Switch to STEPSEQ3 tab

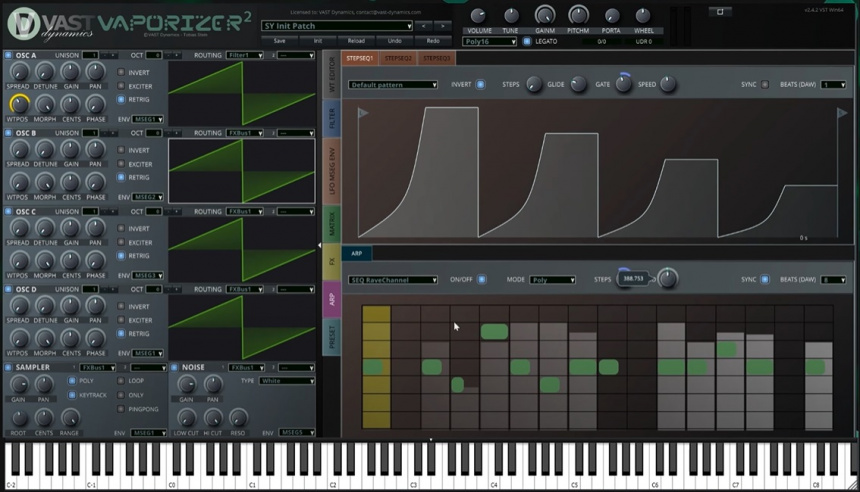[x=437, y=58]
